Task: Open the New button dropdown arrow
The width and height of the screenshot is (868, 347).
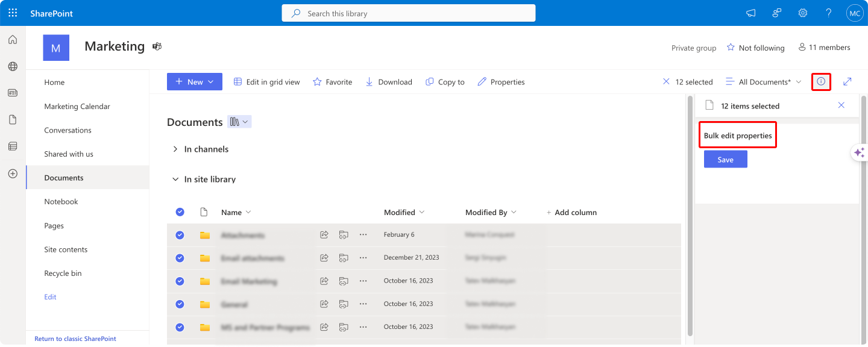Action: [210, 82]
